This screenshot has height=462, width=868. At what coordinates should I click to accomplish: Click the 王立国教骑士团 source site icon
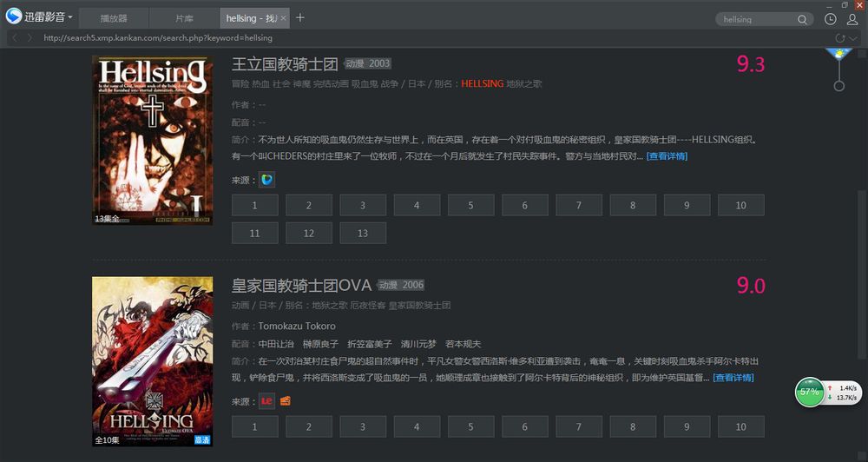click(266, 180)
